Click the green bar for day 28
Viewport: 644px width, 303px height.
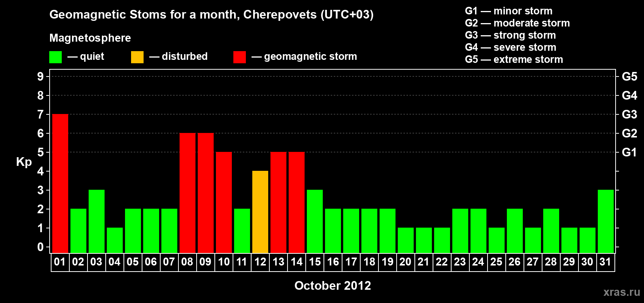click(x=551, y=231)
